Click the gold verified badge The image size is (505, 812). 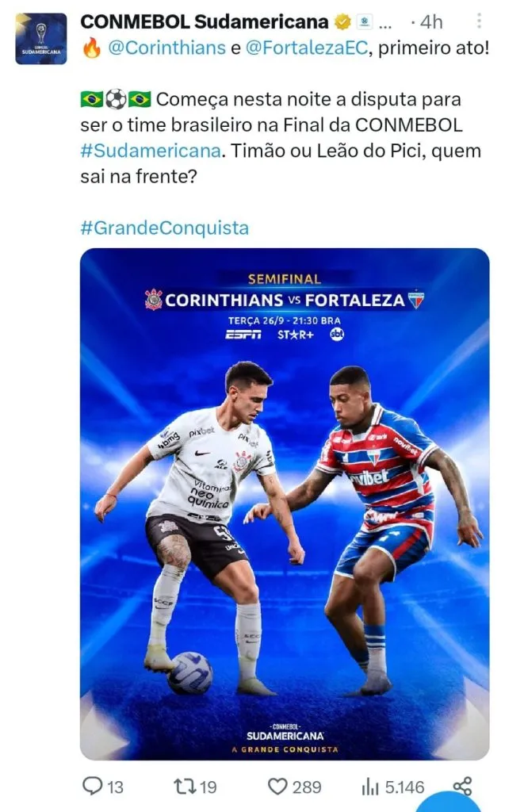343,22
